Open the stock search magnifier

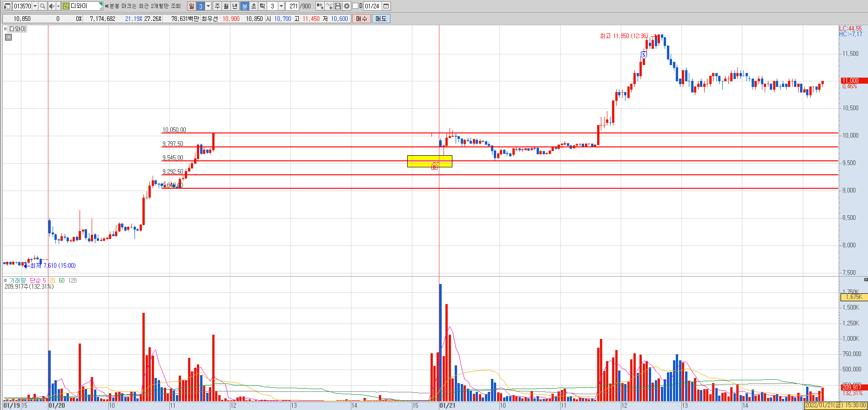tap(42, 6)
